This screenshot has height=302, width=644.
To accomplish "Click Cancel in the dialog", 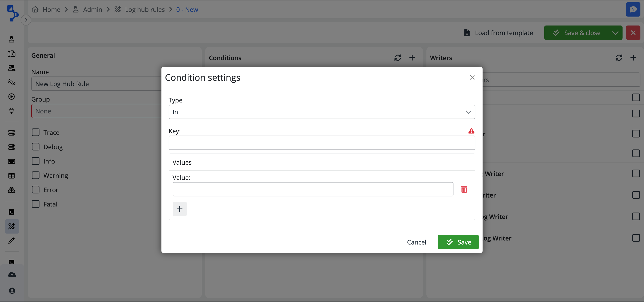I will [416, 242].
